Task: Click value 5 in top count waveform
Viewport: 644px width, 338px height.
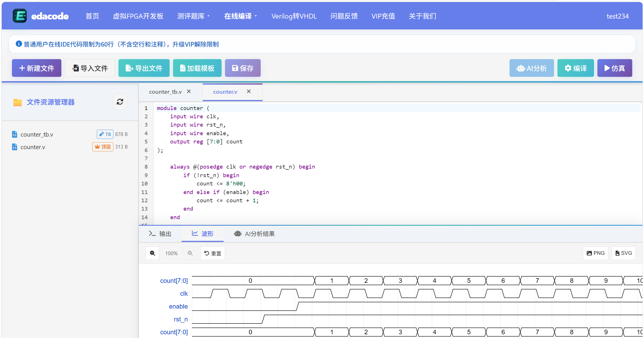Action: tap(469, 281)
